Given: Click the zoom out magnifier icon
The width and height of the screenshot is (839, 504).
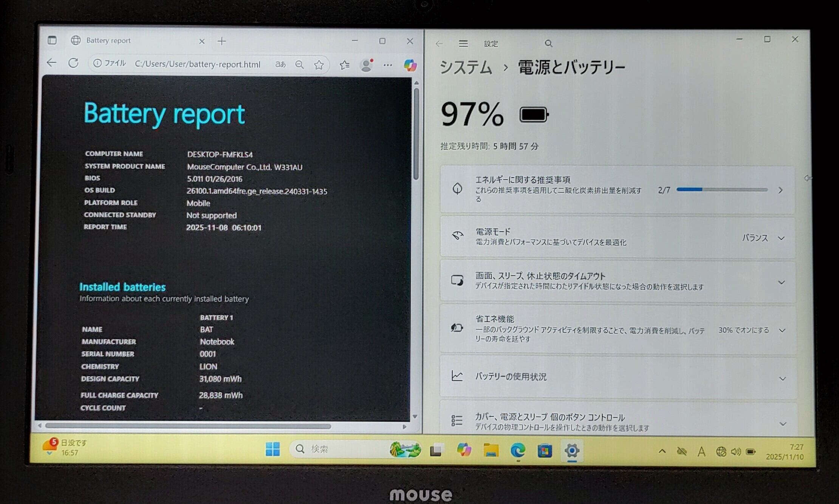Looking at the screenshot, I should [299, 65].
